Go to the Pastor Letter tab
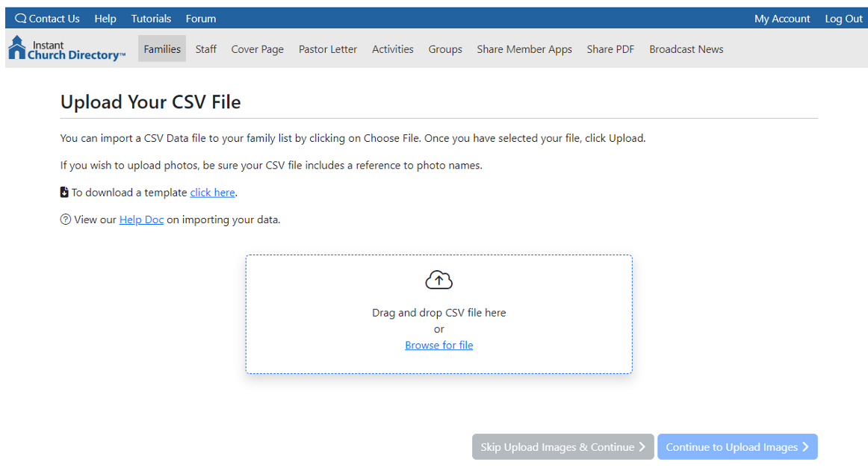The height and width of the screenshot is (474, 868). coord(328,49)
